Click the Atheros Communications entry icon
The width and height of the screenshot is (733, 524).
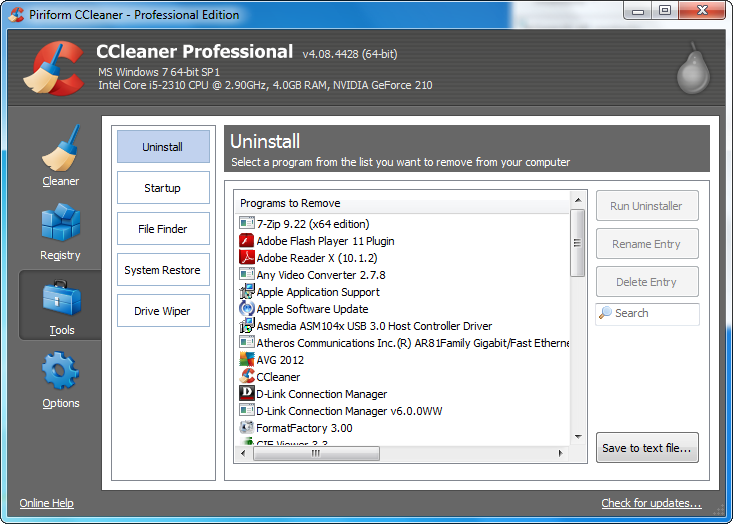(246, 342)
